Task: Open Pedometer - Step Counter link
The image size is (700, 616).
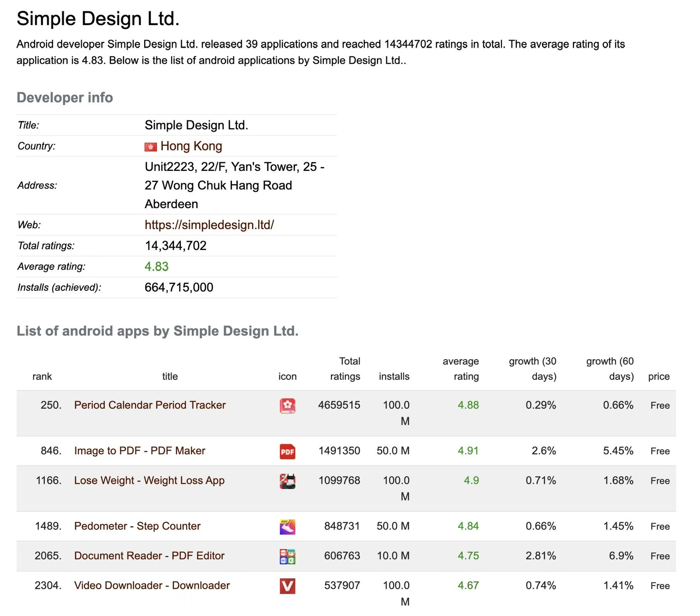Action: [x=138, y=526]
